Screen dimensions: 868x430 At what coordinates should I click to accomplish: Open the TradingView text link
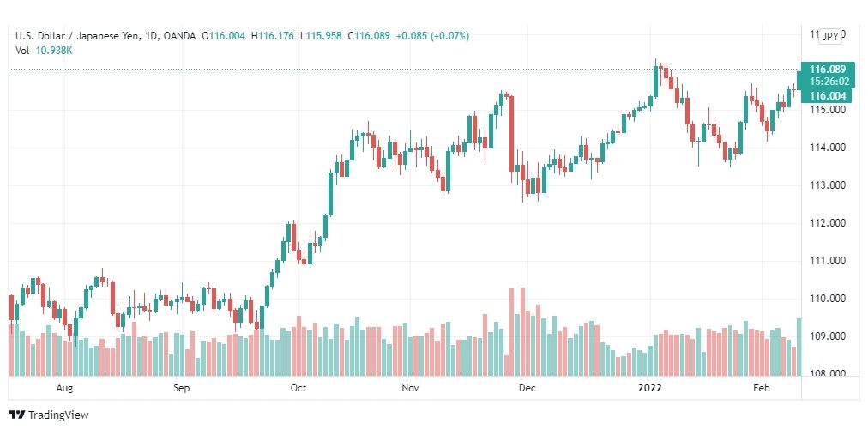tap(58, 415)
